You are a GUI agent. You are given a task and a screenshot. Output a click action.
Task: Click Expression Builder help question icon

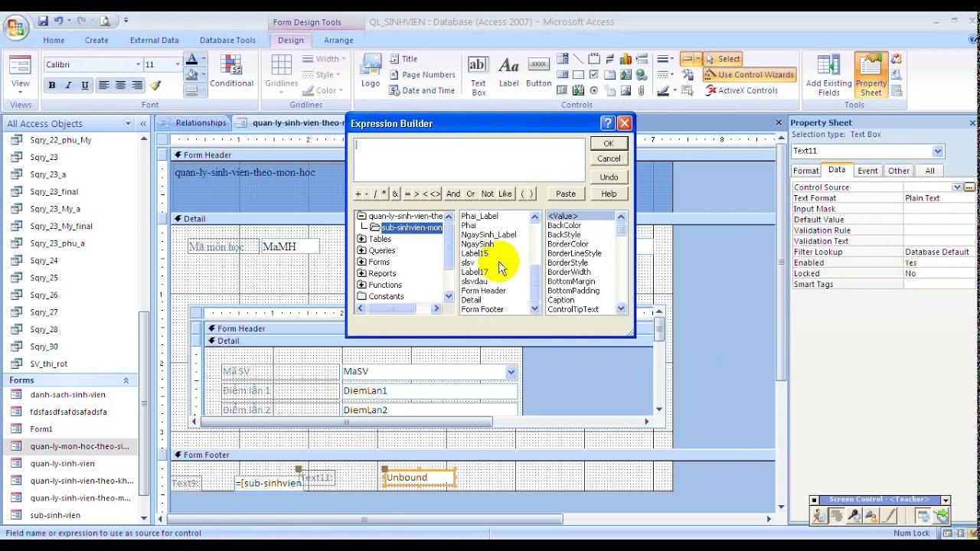coord(607,123)
